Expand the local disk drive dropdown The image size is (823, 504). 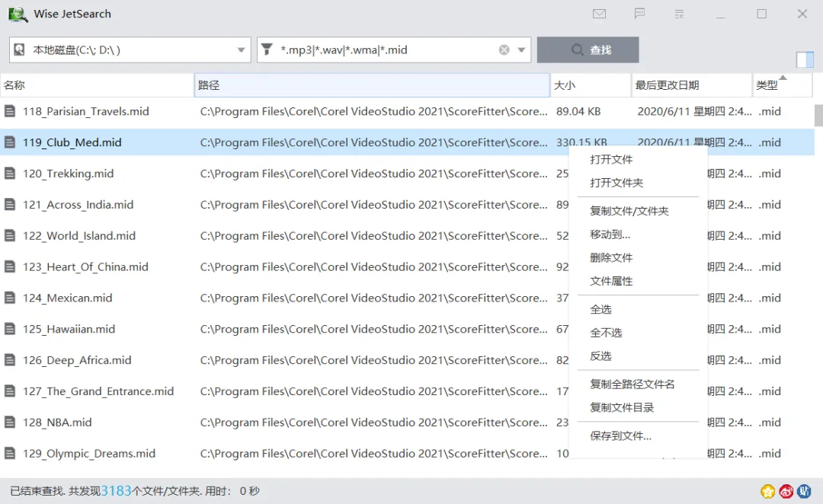coord(241,49)
